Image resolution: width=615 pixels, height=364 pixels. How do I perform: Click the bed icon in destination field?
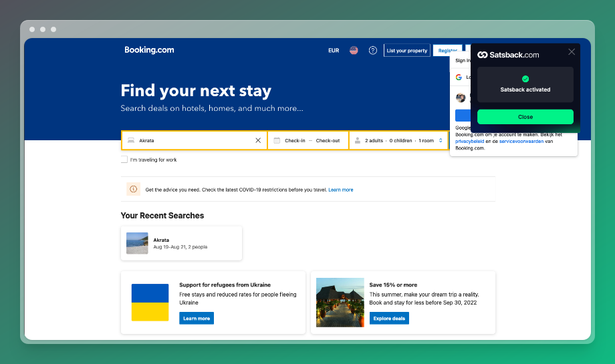pyautogui.click(x=131, y=140)
